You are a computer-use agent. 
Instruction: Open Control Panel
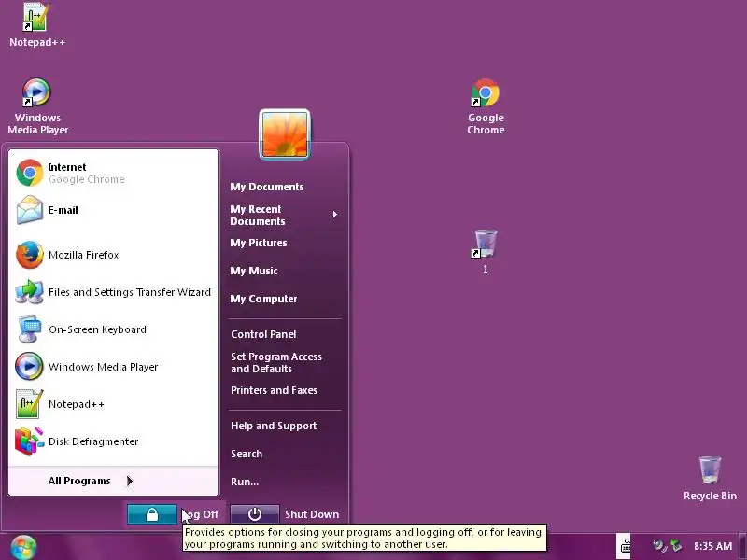pos(263,334)
